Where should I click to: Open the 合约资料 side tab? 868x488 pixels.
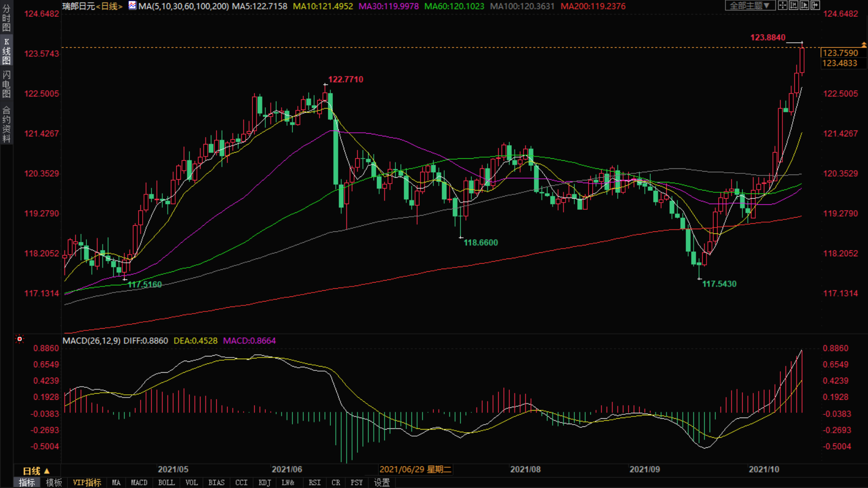click(x=7, y=125)
